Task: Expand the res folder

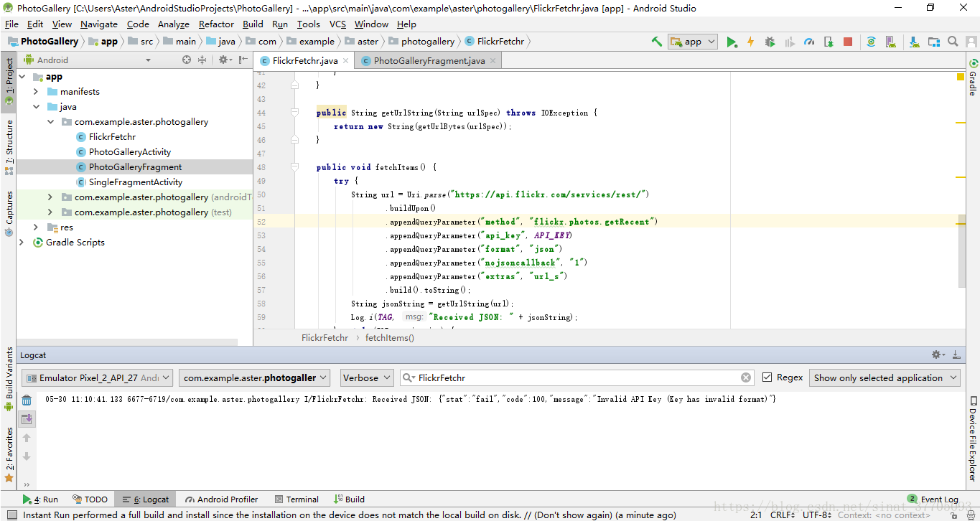Action: coord(36,227)
